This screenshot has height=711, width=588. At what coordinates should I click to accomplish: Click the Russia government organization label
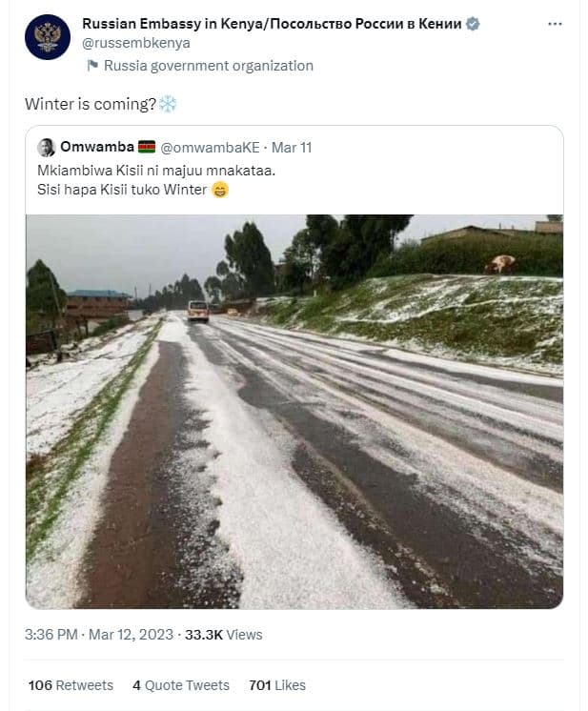tap(208, 66)
